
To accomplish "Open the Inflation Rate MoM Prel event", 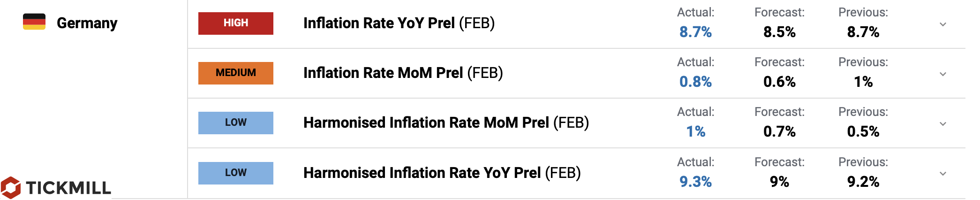I will [x=403, y=73].
